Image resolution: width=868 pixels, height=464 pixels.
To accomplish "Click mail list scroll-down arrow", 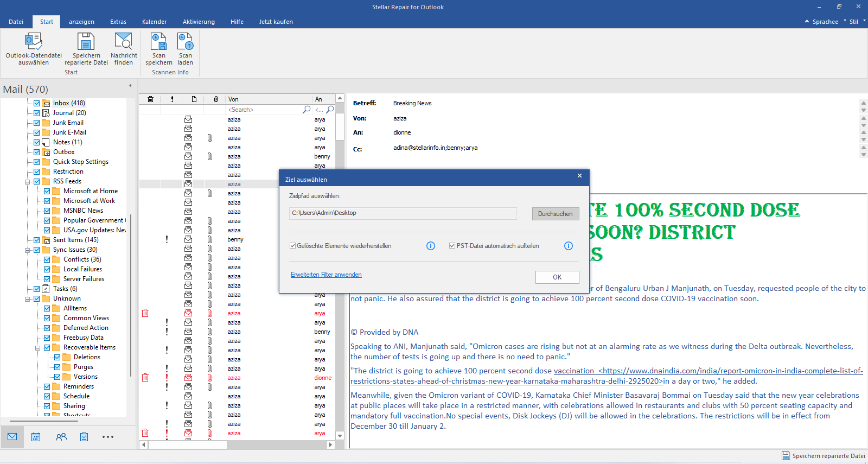I will pyautogui.click(x=340, y=435).
